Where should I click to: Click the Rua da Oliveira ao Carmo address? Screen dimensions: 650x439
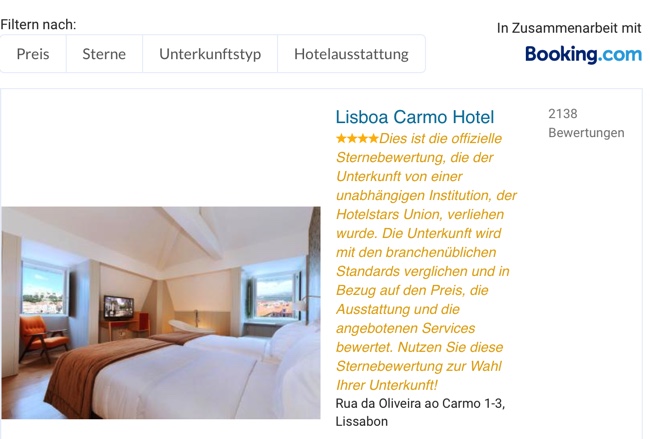click(420, 403)
